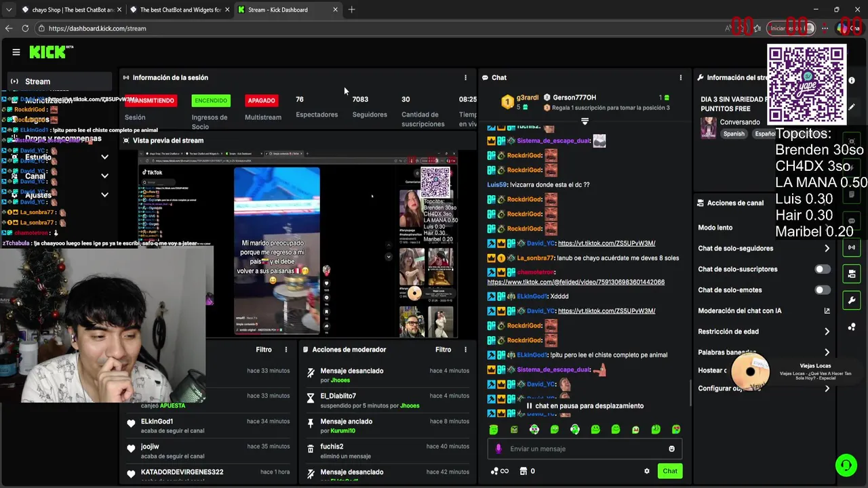
Task: Open Moderación del chat con IA external link
Action: point(827,310)
